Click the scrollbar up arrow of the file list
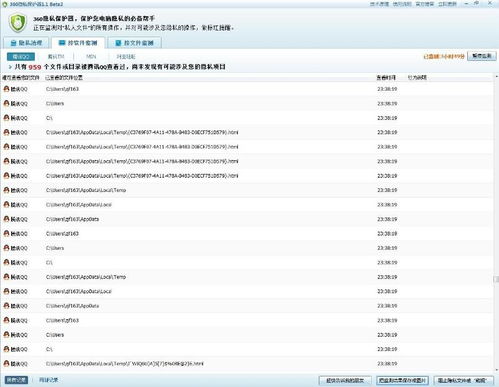The width and height of the screenshot is (499, 387). click(496, 77)
